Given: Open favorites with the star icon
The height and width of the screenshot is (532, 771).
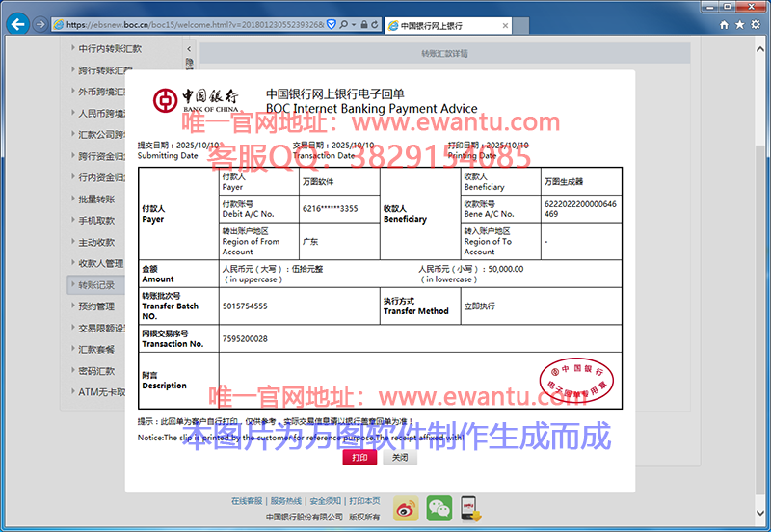Looking at the screenshot, I should click(739, 25).
